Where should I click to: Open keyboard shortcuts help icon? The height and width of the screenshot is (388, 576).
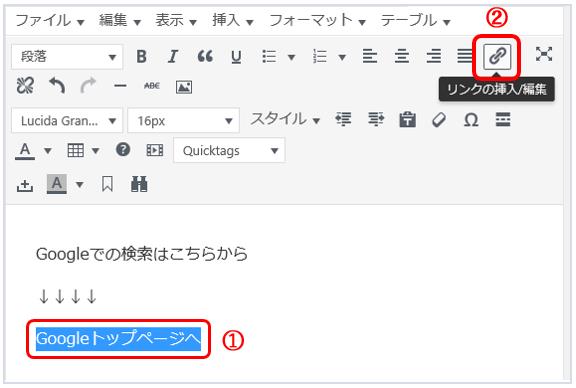click(x=123, y=150)
